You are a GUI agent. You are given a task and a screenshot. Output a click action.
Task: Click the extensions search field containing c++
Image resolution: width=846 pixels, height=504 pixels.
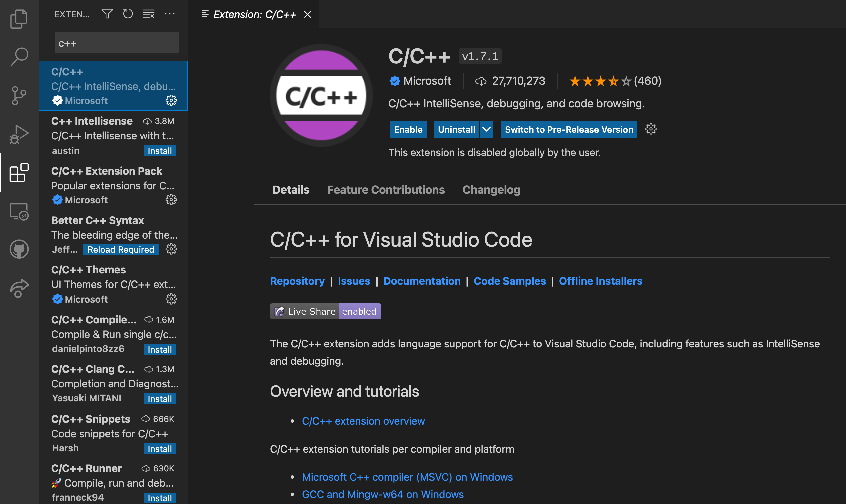pyautogui.click(x=116, y=43)
